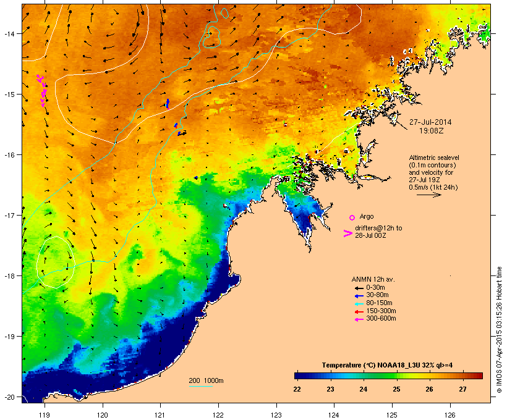The height and width of the screenshot is (420, 507).
Task: Click the magenta Argo circle symbol
Action: pyautogui.click(x=352, y=217)
